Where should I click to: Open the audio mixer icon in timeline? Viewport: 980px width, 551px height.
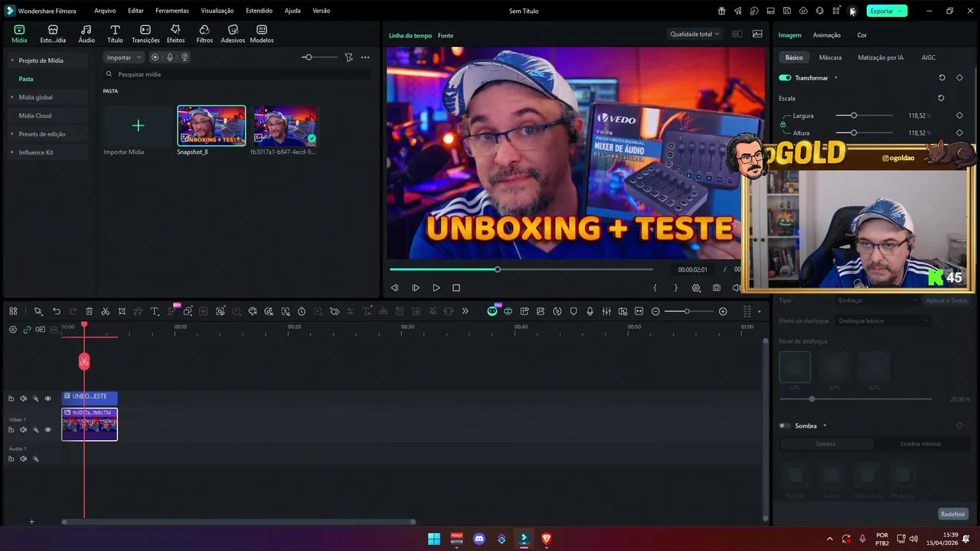pyautogui.click(x=606, y=311)
